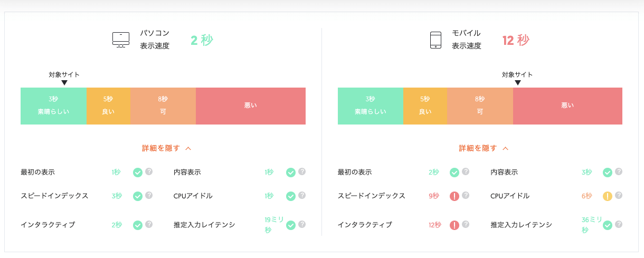Image resolution: width=644 pixels, height=258 pixels.
Task: Open help icon for mobile 内容表示
Action: pos(619,171)
